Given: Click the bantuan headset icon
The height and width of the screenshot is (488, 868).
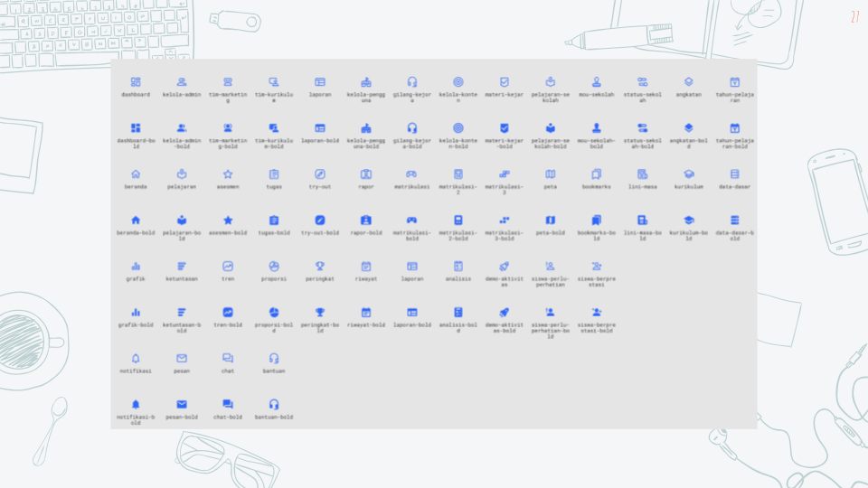Looking at the screenshot, I should 274,359.
